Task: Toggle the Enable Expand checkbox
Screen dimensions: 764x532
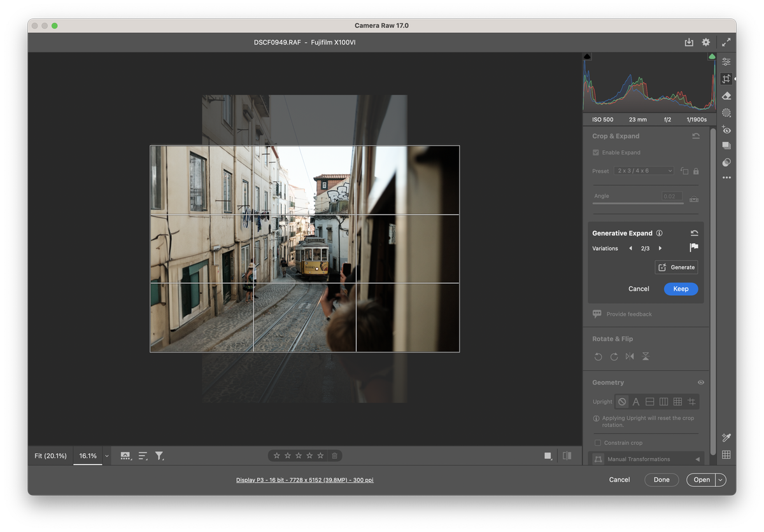Action: pyautogui.click(x=595, y=152)
